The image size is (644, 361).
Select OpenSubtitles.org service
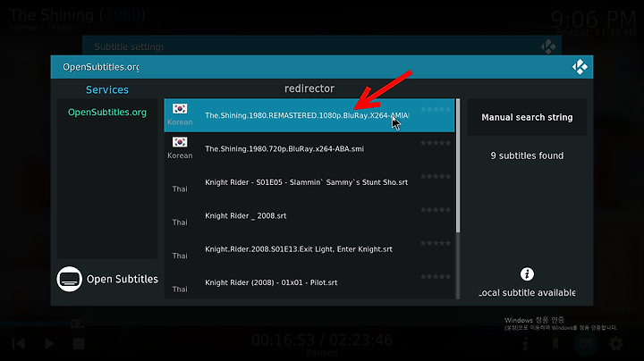coord(107,112)
